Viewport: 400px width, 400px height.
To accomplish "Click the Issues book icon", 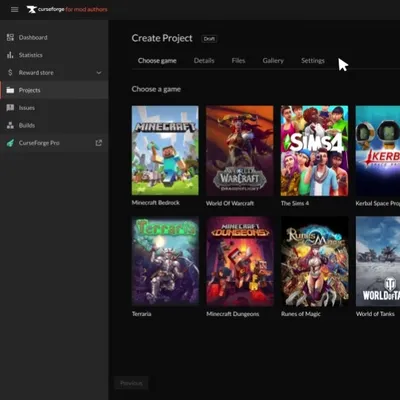I will [10, 108].
